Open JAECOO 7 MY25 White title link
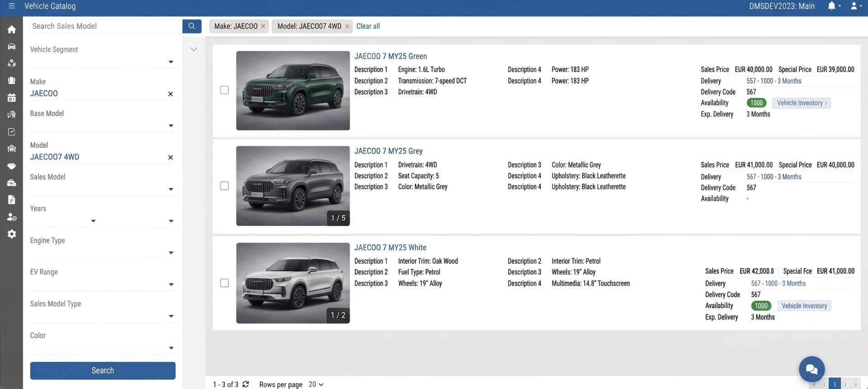The image size is (868, 389). point(390,248)
